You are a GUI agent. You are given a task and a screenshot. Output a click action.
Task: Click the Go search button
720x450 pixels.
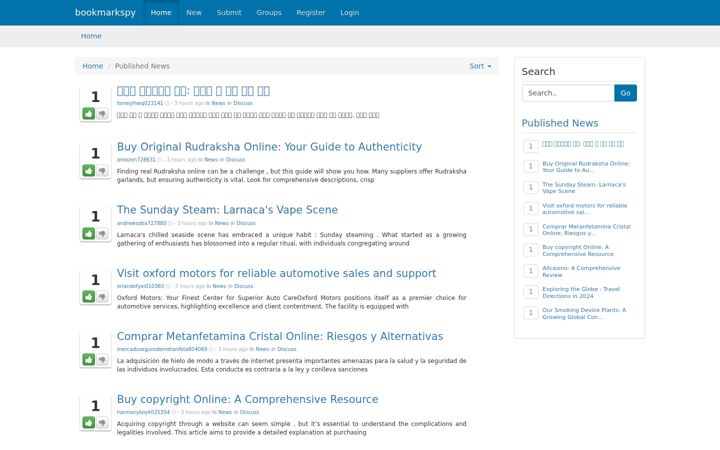tap(625, 93)
